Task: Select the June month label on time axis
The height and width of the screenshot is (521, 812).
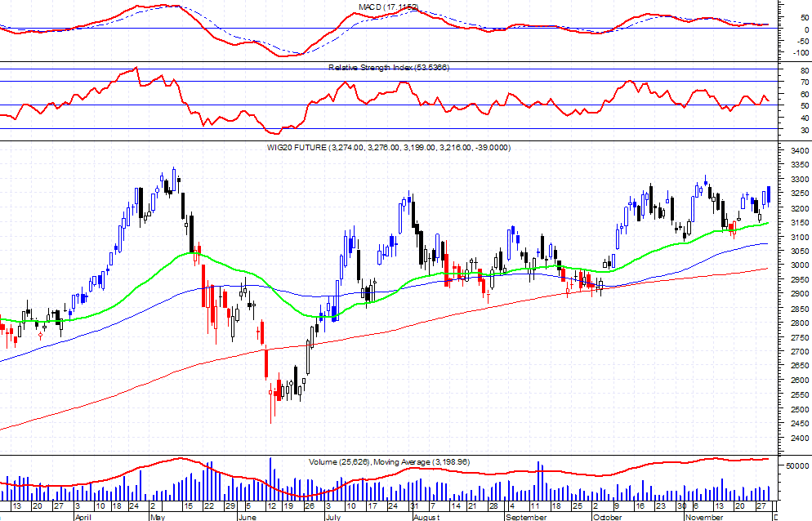Action: point(247,517)
